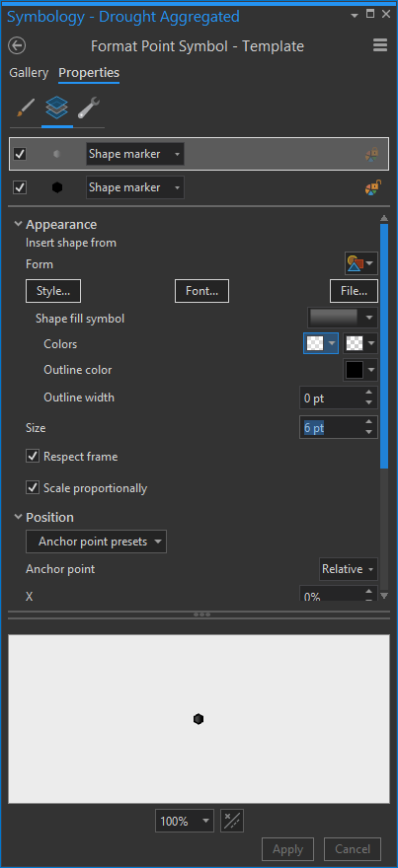Click the preview fit-to-view icon
The width and height of the screenshot is (398, 868).
pyautogui.click(x=232, y=821)
